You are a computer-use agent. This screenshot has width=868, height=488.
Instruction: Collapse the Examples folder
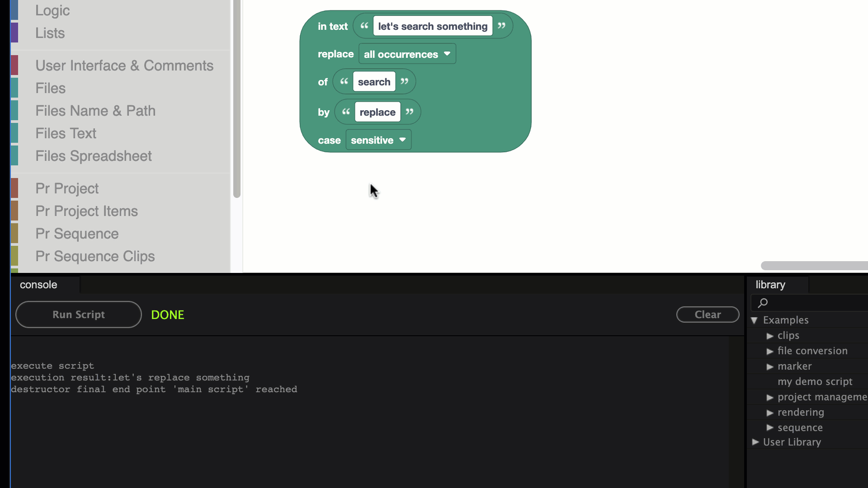click(754, 320)
